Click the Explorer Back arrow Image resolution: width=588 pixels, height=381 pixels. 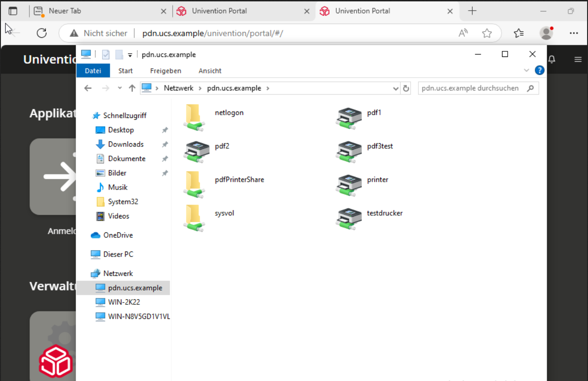pyautogui.click(x=88, y=88)
